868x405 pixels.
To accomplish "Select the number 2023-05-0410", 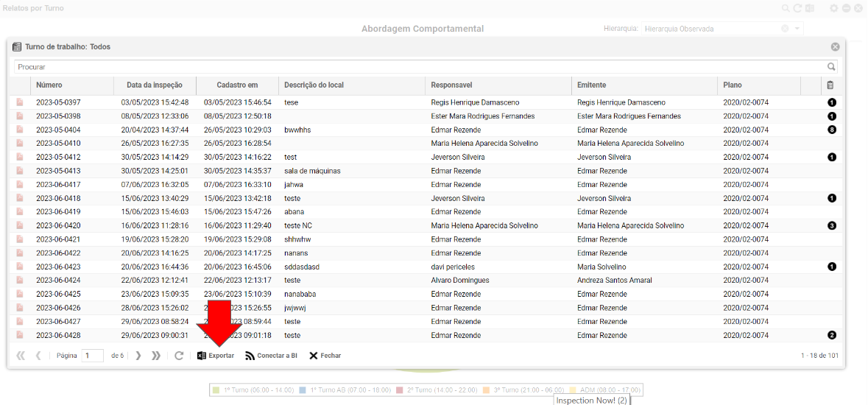I will click(58, 144).
